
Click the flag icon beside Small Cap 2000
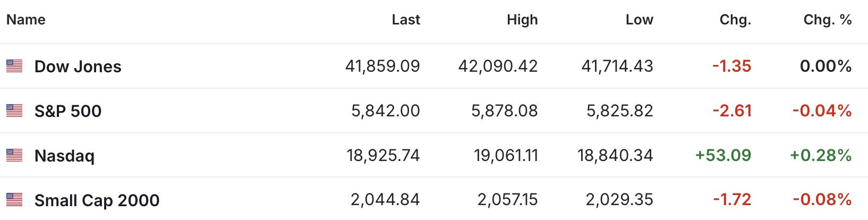pyautogui.click(x=14, y=200)
